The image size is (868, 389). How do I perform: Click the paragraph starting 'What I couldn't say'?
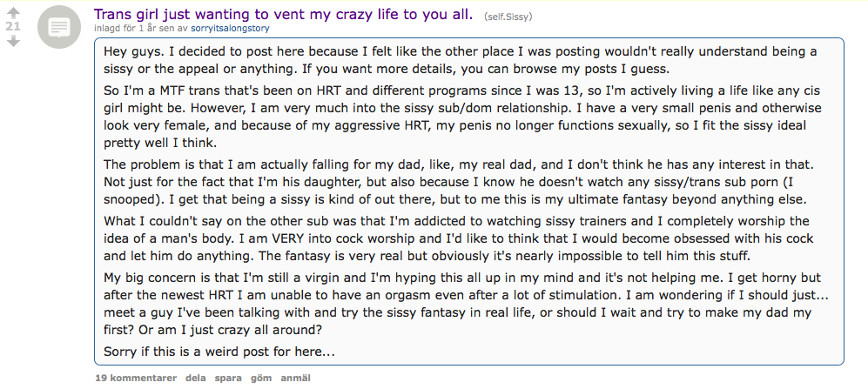(x=459, y=238)
